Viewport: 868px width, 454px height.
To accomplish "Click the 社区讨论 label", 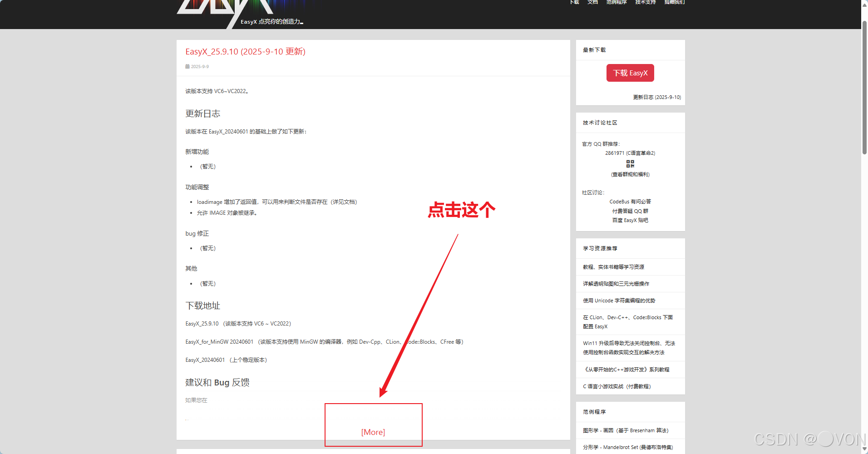I will coord(593,192).
